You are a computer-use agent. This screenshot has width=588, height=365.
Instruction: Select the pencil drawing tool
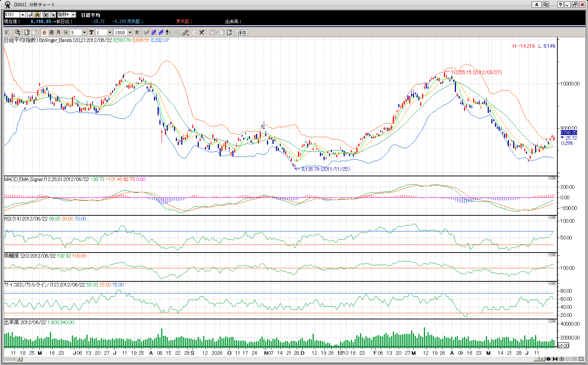(185, 32)
